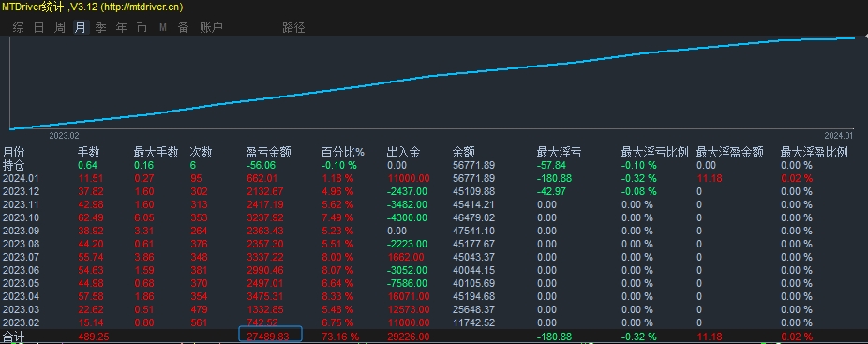This screenshot has width=868, height=344.
Task: Click the 最大浮盈比例 column header
Action: 815,152
